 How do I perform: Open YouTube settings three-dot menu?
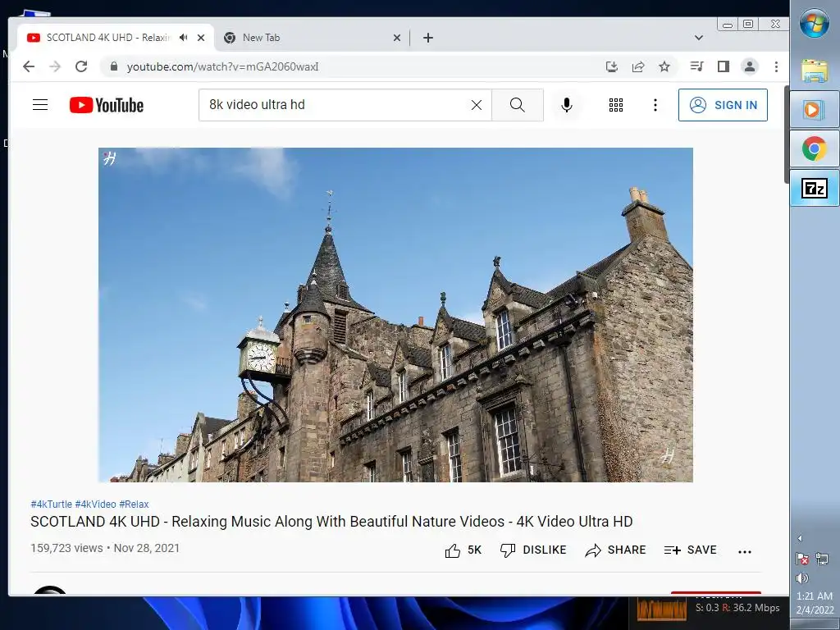(x=655, y=105)
